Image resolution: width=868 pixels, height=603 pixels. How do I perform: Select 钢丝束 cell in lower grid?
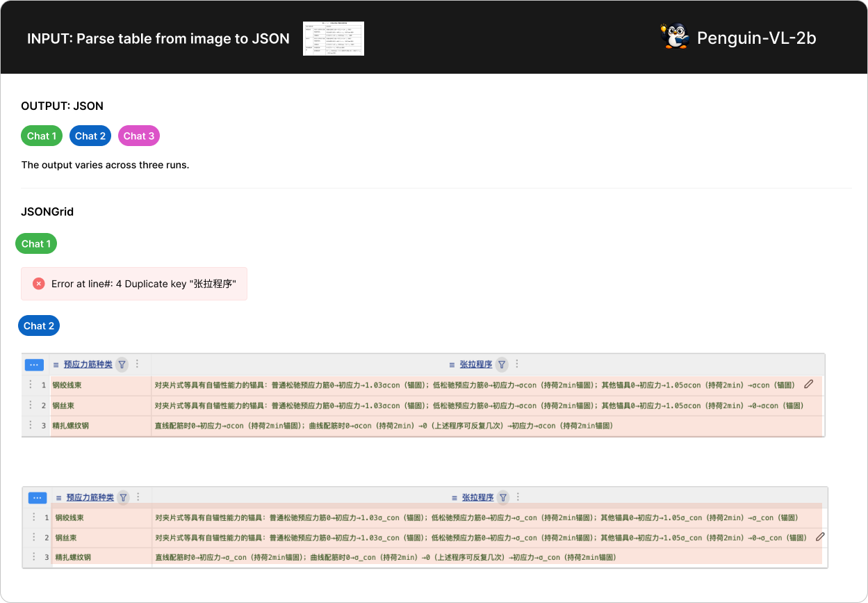coord(67,538)
